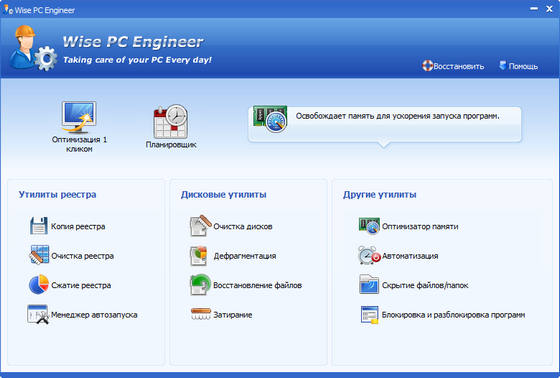Click the Копия реестра floppy disk icon

point(39,226)
